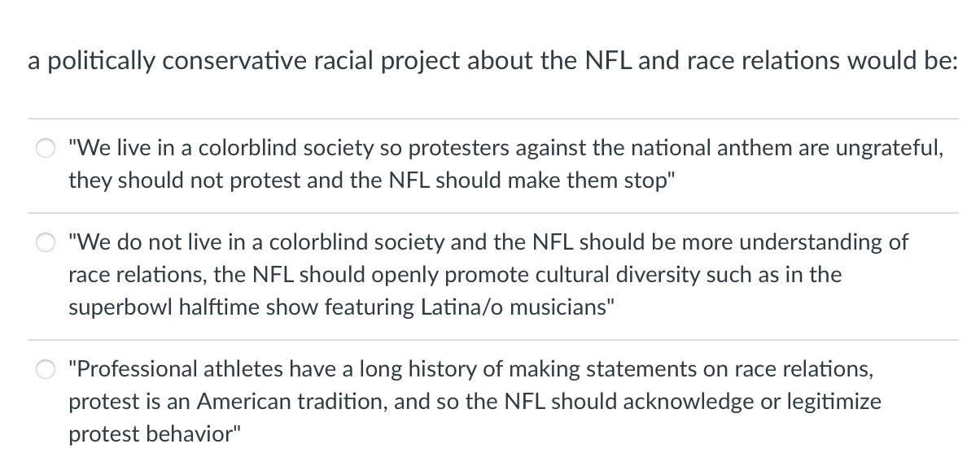980x470 pixels.
Task: Select the second answer's radio button
Action: click(46, 242)
